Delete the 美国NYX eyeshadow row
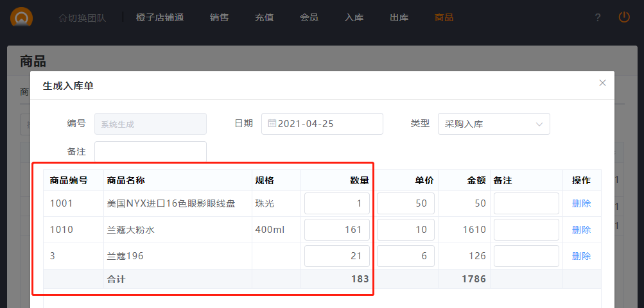The image size is (644, 308). [x=581, y=203]
